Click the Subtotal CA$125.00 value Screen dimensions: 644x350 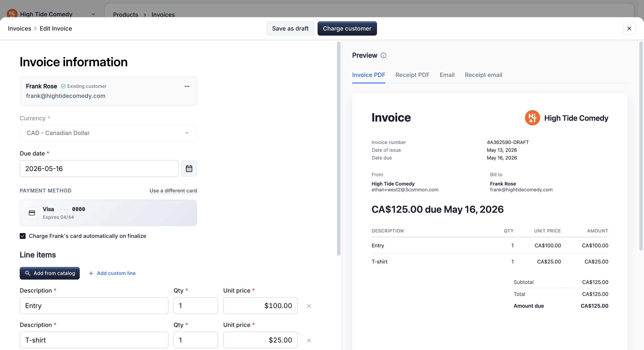595,282
